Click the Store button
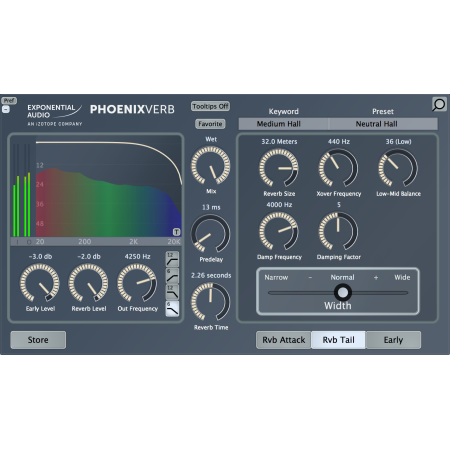 (38, 340)
